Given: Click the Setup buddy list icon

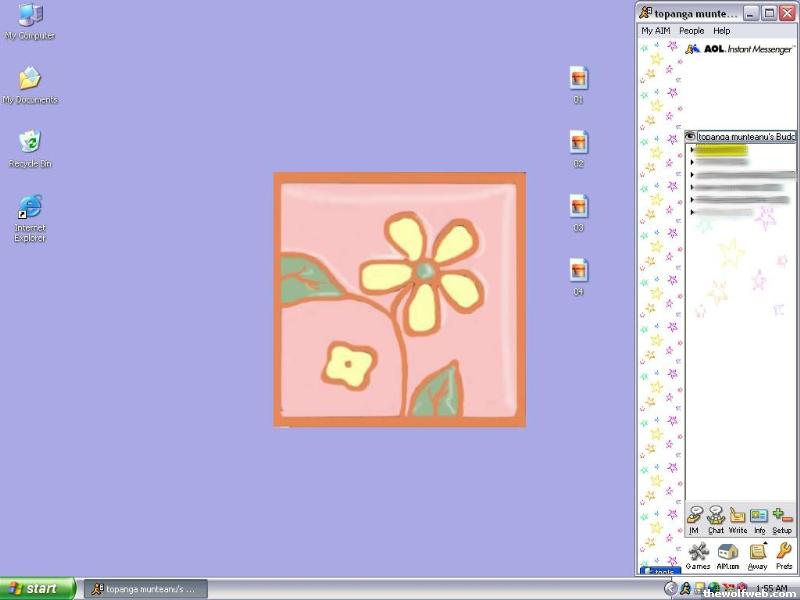Looking at the screenshot, I should (x=782, y=518).
